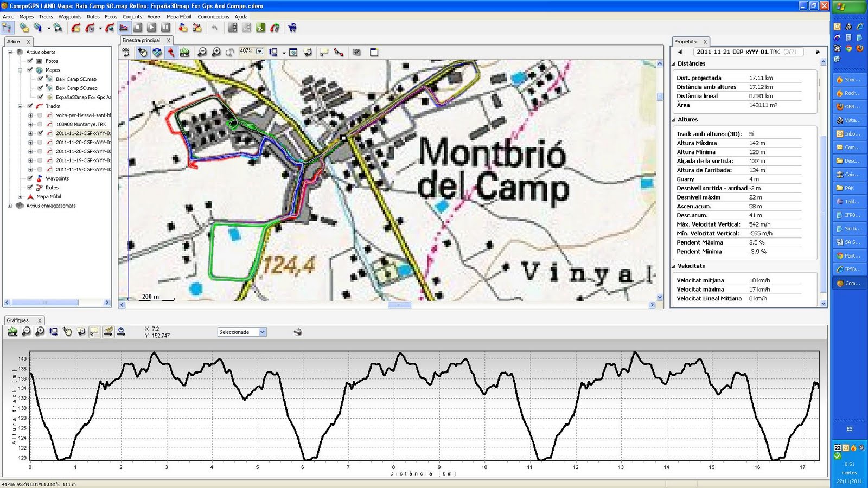This screenshot has width=868, height=488.
Task: Toggle the Baix Camp SO.map checkbox
Action: click(40, 88)
